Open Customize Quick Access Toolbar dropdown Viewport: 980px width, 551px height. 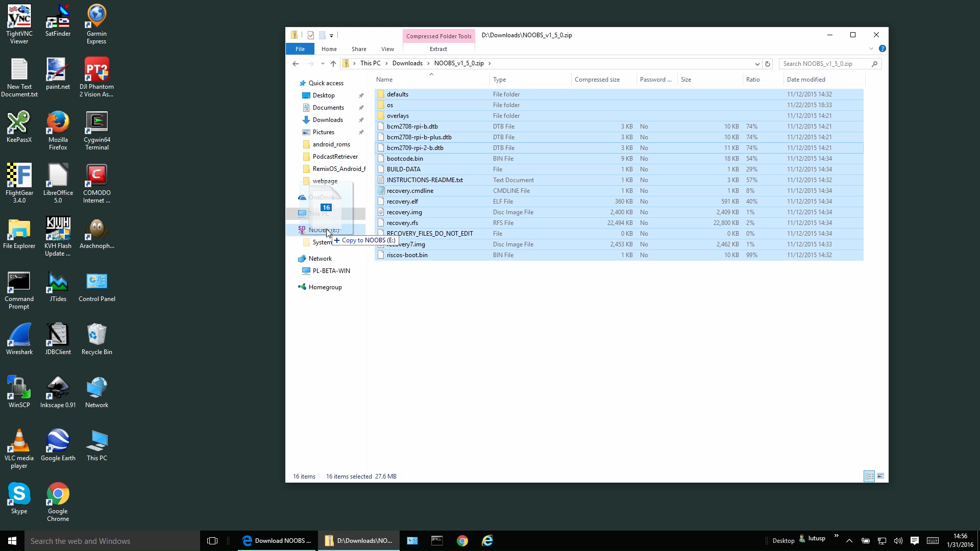point(331,36)
